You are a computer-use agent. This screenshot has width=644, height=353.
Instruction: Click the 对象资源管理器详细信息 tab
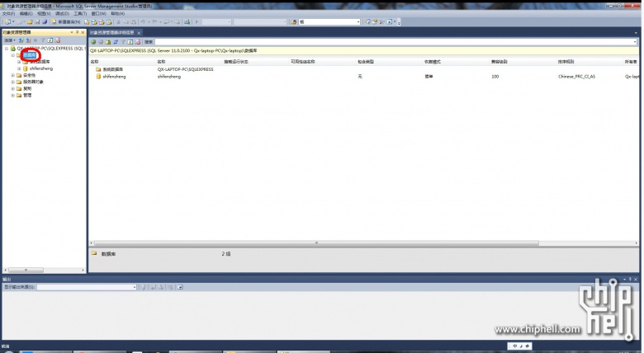112,32
